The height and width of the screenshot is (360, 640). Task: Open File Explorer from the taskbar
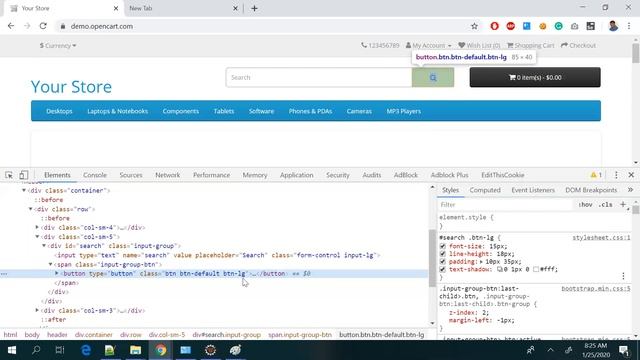[136, 350]
